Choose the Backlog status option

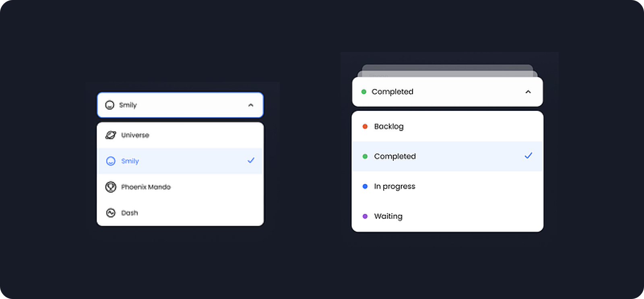click(448, 127)
